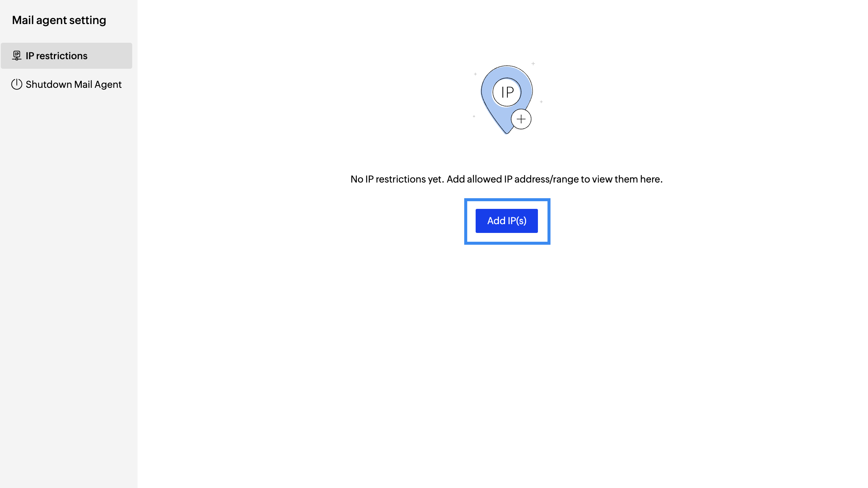Screen dimensions: 868x488
Task: Click the sparkle to the right of pin
Action: (x=541, y=102)
